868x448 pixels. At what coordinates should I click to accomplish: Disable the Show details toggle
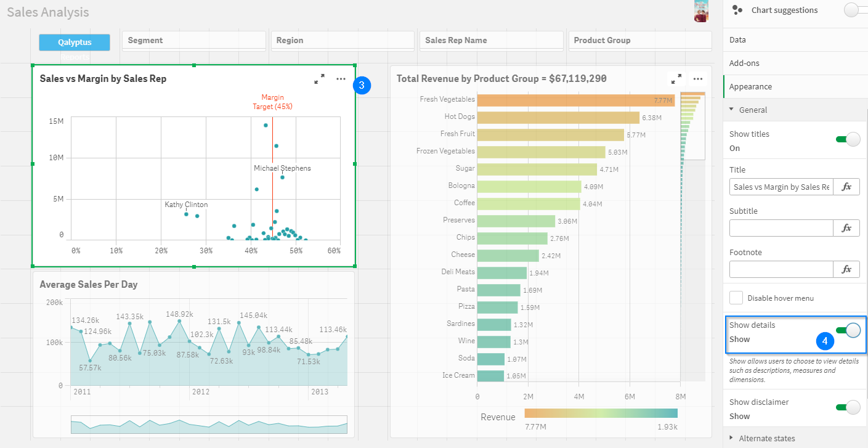[848, 331]
